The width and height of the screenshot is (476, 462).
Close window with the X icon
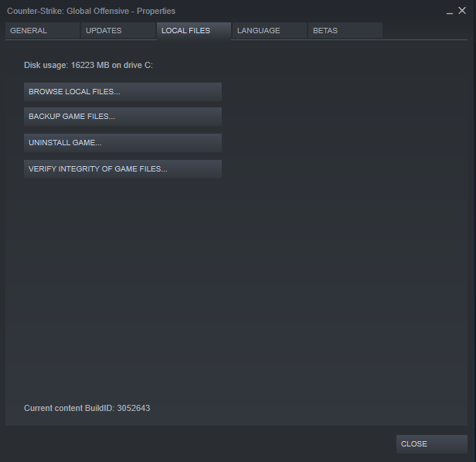(x=462, y=11)
